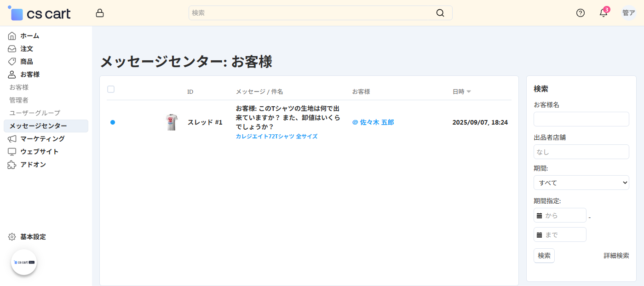Screen dimensions: 644x286
Task: Open the 期間 dropdown
Action: 581,183
